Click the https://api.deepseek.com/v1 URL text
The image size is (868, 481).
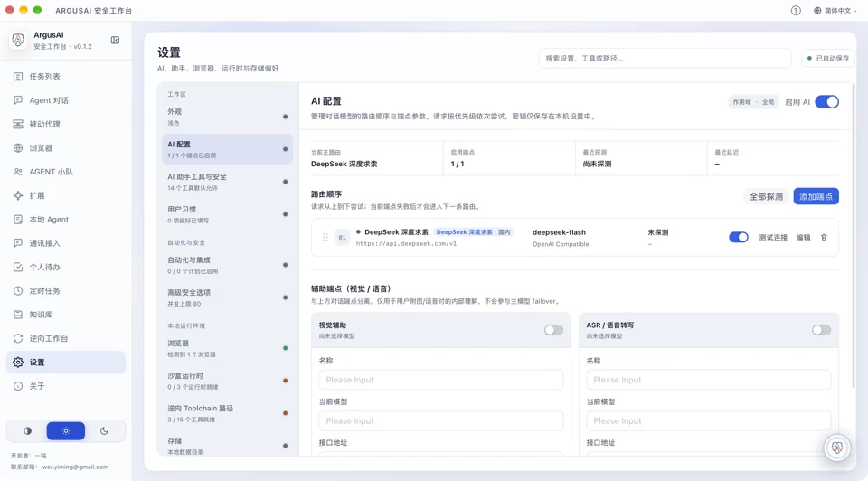(406, 243)
